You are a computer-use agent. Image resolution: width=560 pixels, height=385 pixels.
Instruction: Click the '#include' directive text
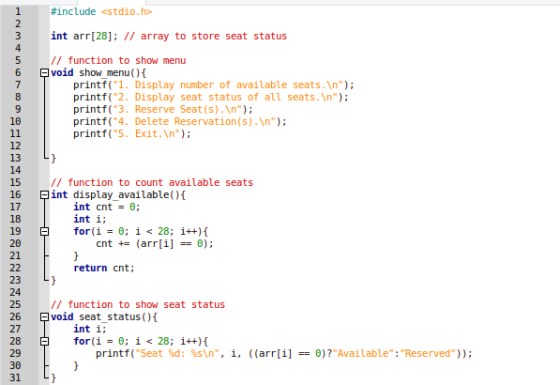click(x=73, y=12)
